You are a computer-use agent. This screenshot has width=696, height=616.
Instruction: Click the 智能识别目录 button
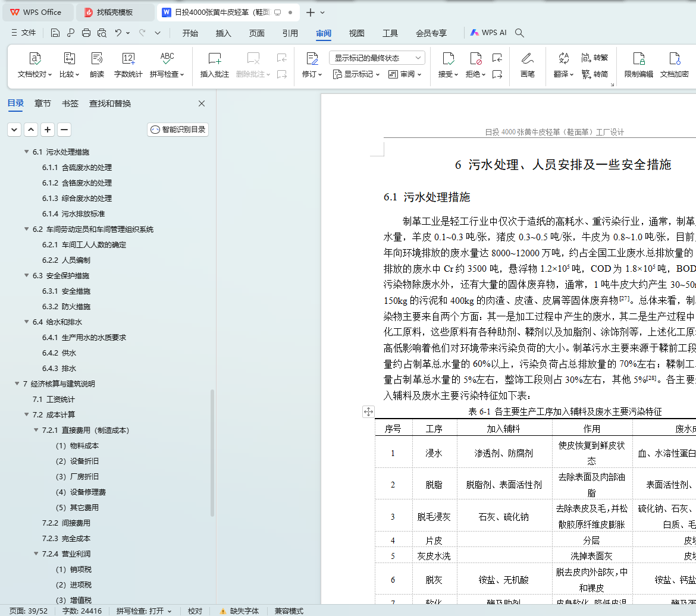coord(178,130)
